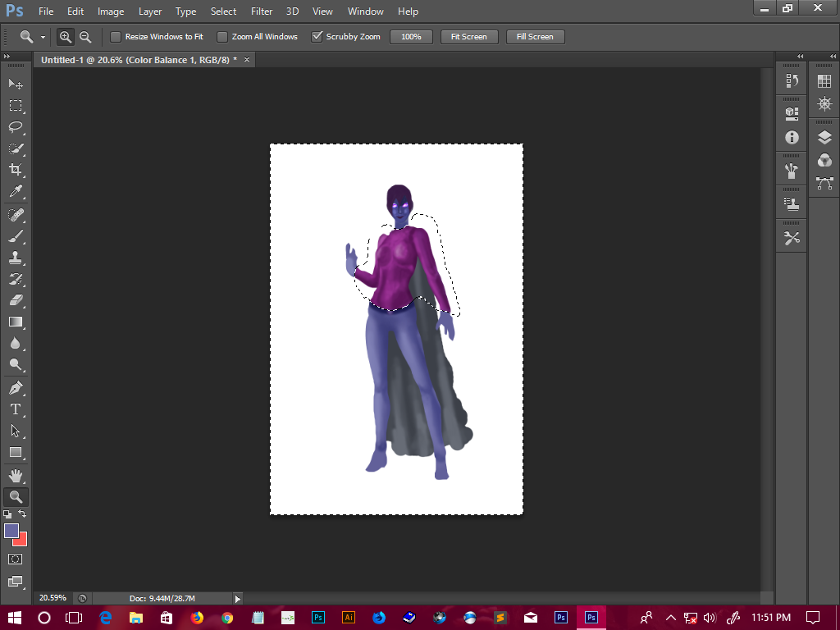
Task: Open the Filter menu
Action: coord(262,11)
